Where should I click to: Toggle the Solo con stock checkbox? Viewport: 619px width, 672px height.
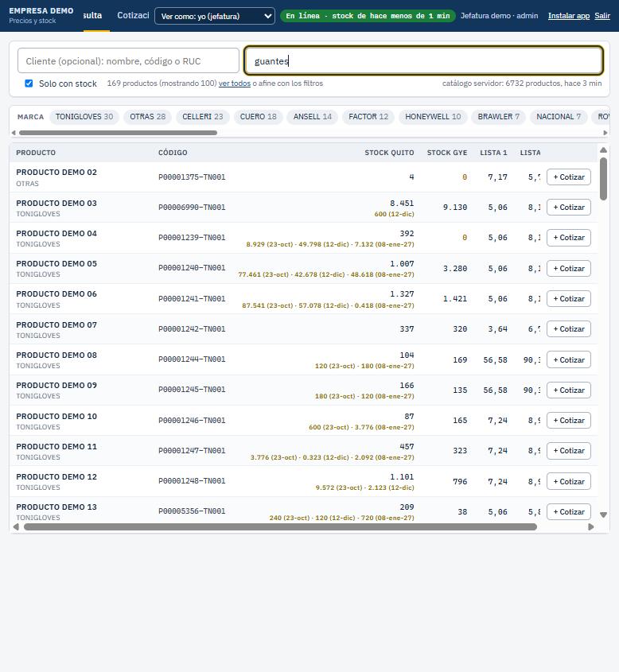pos(29,84)
